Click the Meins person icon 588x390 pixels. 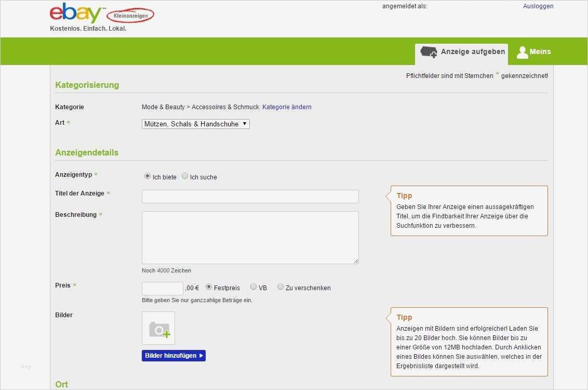point(522,51)
